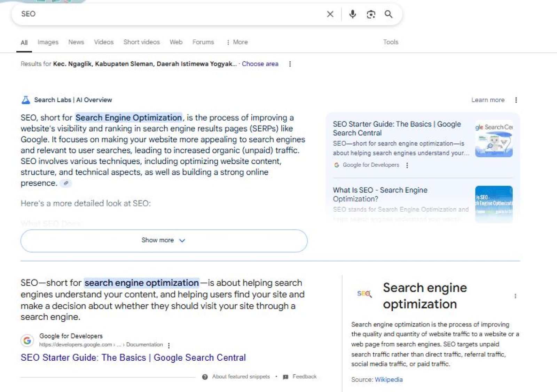The height and width of the screenshot is (392, 557).
Task: Click the magnifying glass search icon
Action: [389, 14]
